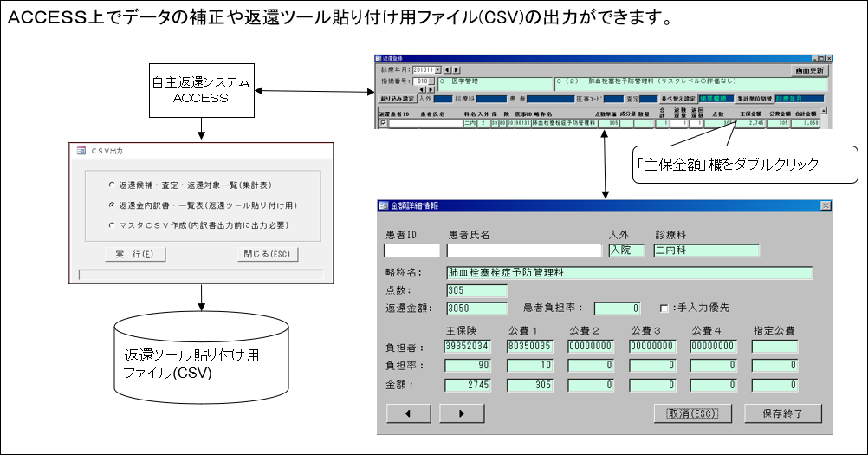This screenshot has width=868, height=455.
Task: Click the 患者負担率 field
Action: (x=618, y=309)
